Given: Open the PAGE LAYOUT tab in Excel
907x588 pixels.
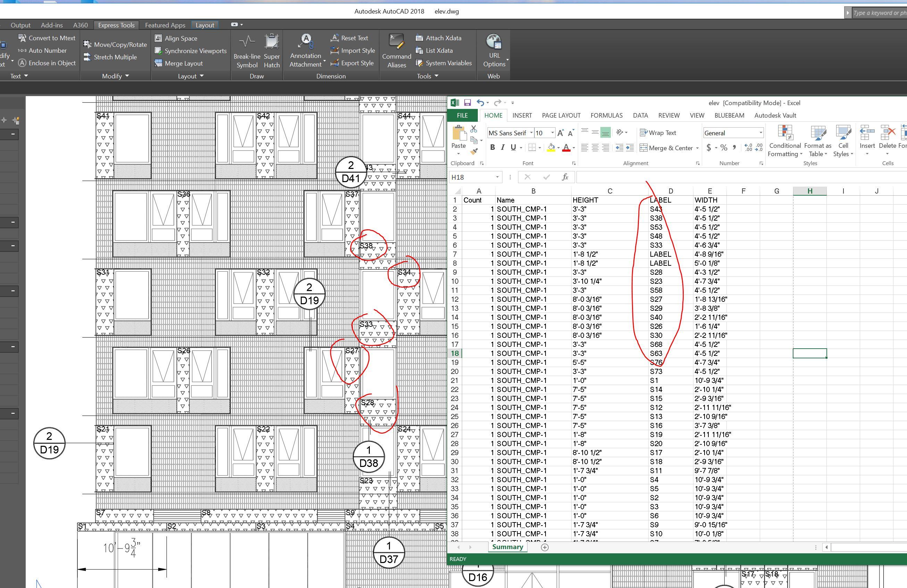Looking at the screenshot, I should (x=561, y=116).
